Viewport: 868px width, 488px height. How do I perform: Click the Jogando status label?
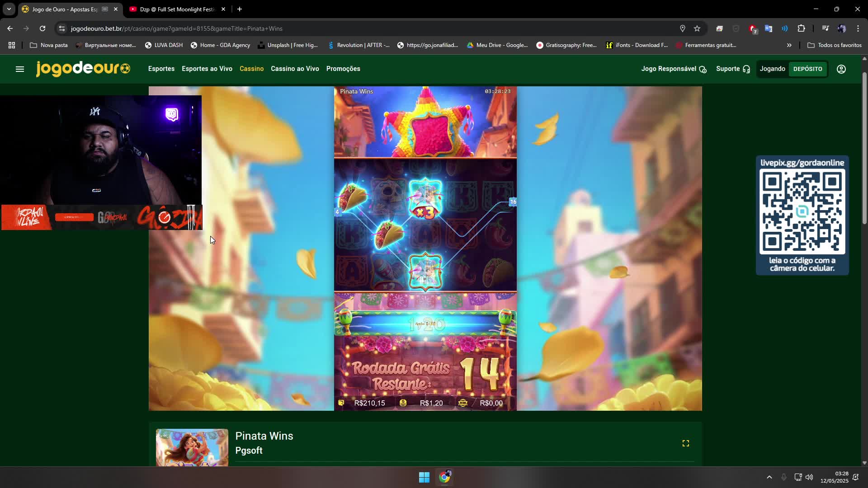(x=773, y=69)
